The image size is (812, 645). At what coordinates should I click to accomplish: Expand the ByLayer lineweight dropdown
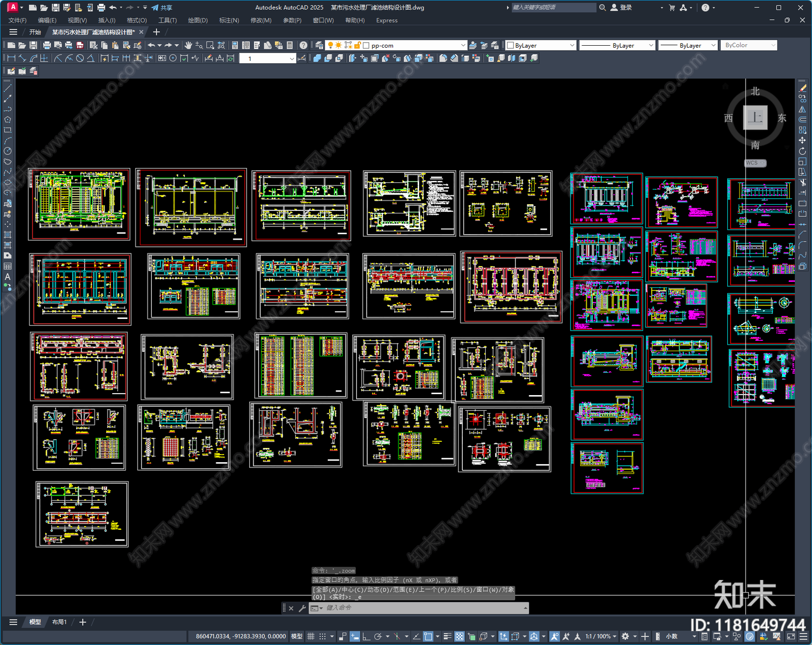click(713, 45)
